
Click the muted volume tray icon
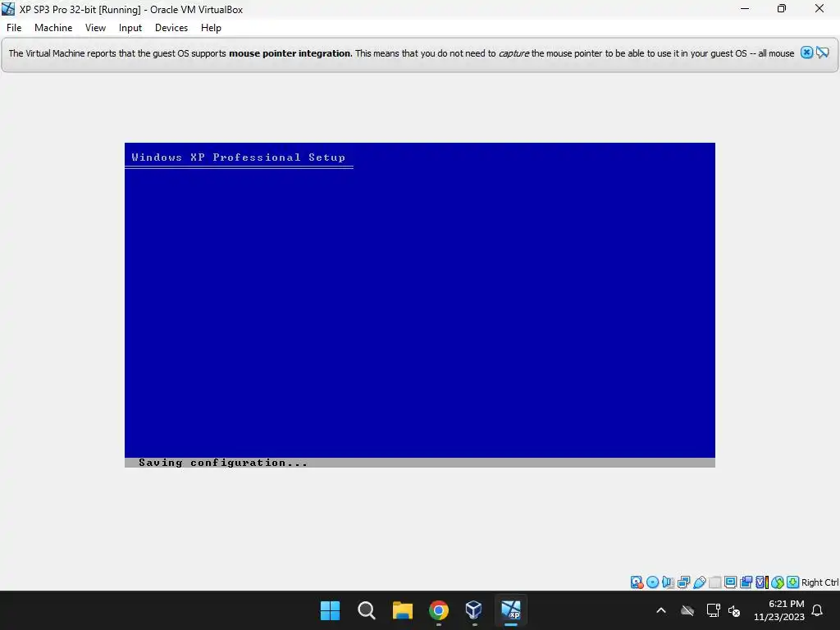click(734, 610)
